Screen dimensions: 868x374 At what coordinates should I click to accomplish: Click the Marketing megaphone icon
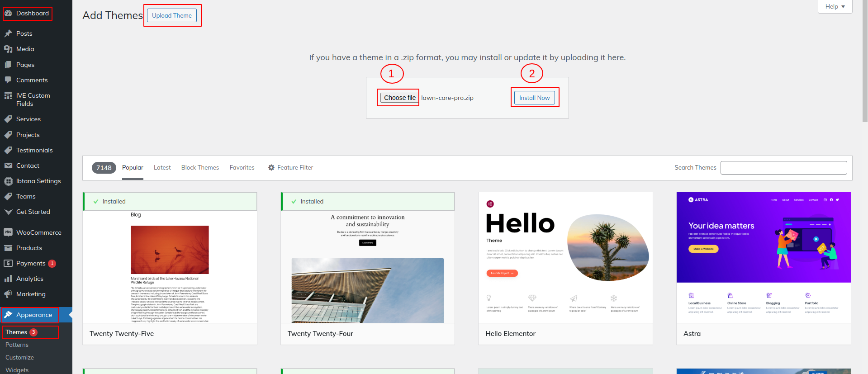[8, 294]
